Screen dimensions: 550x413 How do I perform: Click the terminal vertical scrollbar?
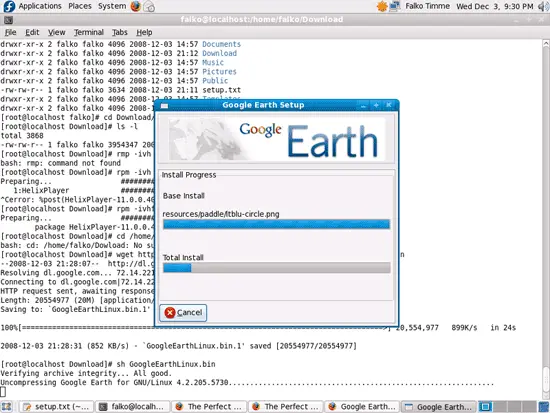tap(546, 219)
